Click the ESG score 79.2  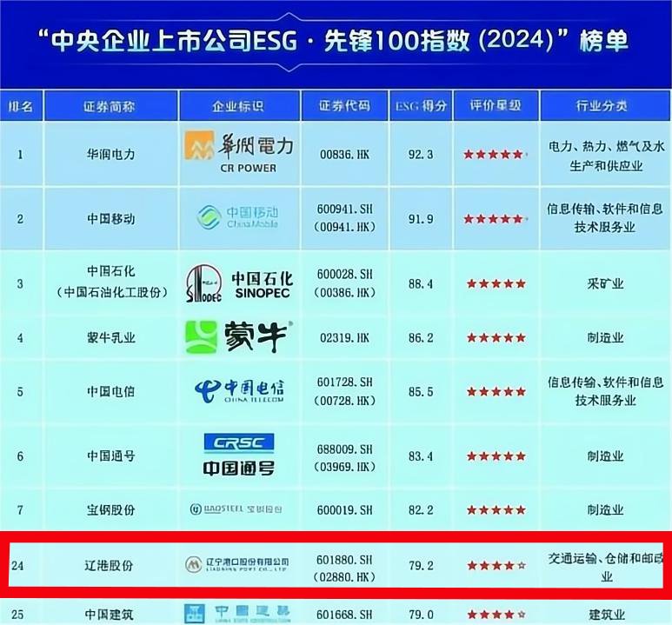[421, 565]
